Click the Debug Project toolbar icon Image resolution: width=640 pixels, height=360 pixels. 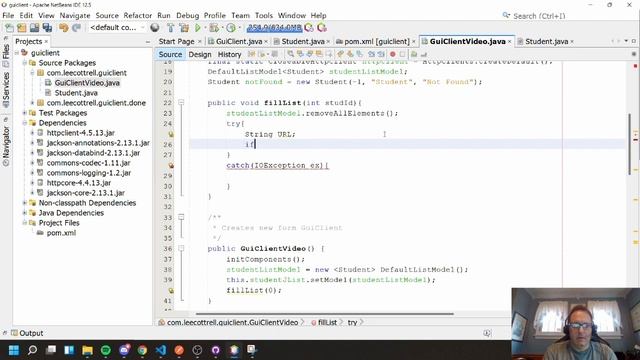point(213,28)
